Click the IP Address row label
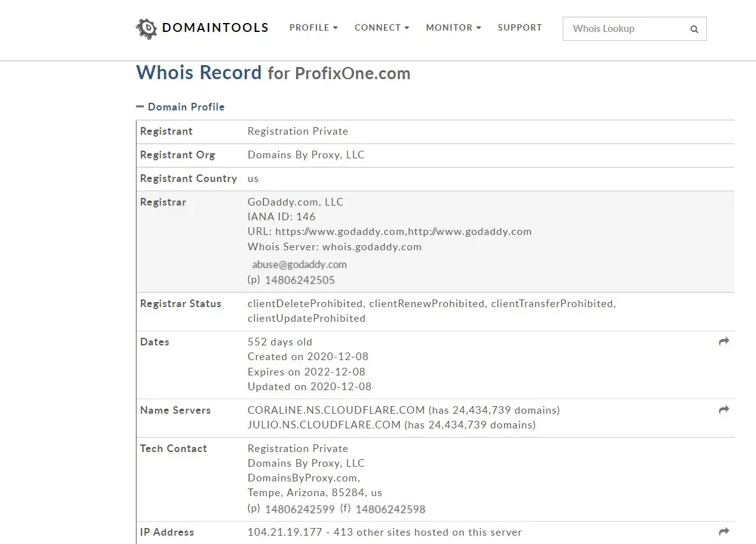Viewport: 756px width, 544px height. coord(167,532)
